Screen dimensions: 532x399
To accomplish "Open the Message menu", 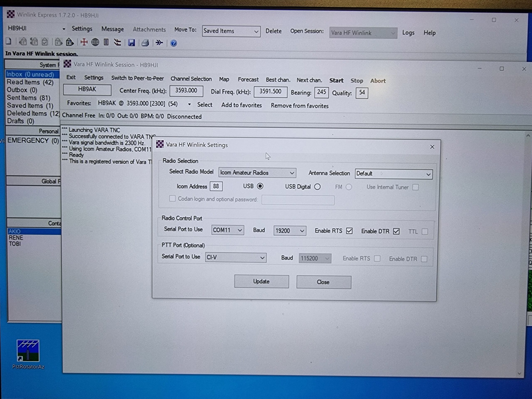I will 113,29.
